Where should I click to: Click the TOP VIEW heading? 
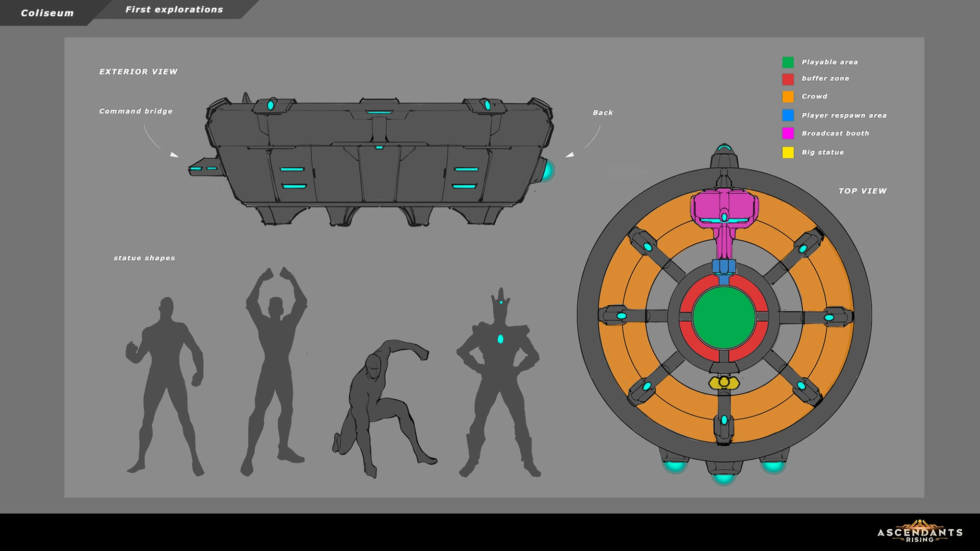(x=862, y=191)
